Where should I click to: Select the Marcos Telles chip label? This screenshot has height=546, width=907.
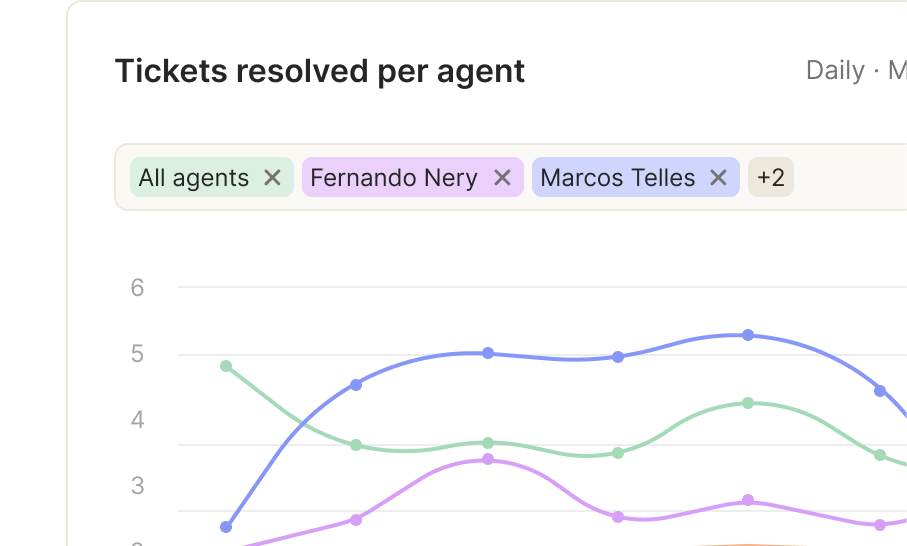coord(618,178)
